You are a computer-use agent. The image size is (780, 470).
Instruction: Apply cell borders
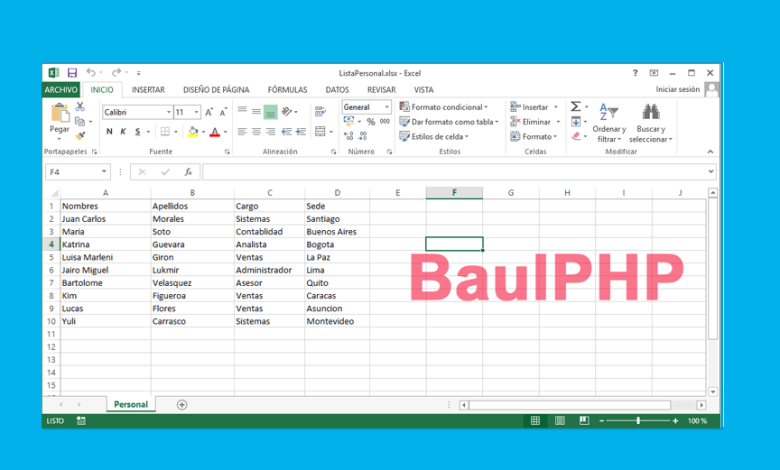165,132
